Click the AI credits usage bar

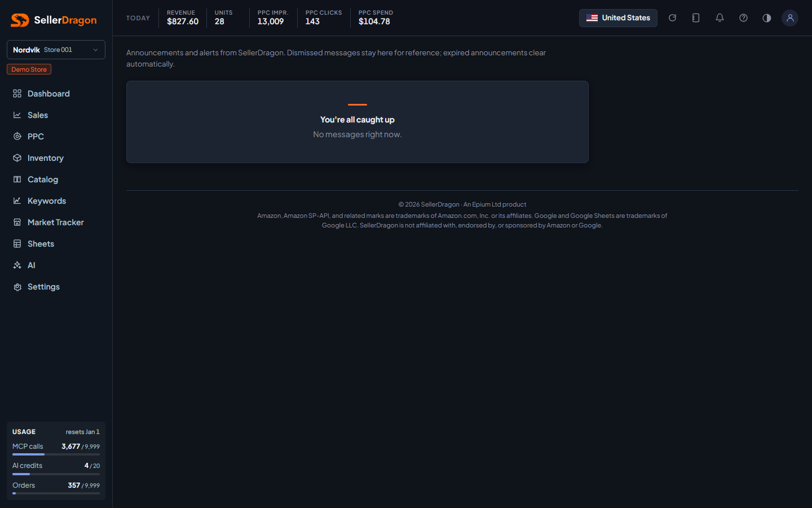(56, 474)
